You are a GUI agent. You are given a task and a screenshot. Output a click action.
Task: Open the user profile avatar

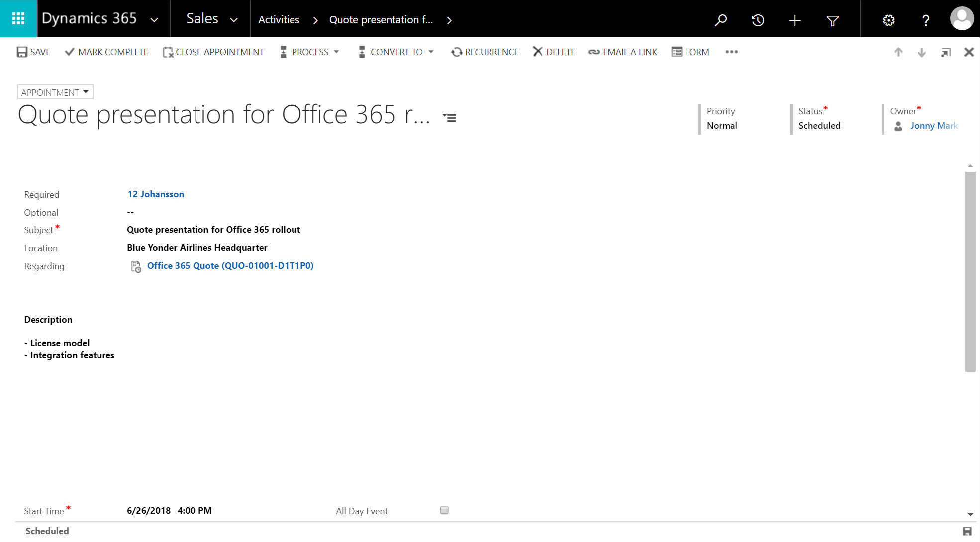click(962, 19)
